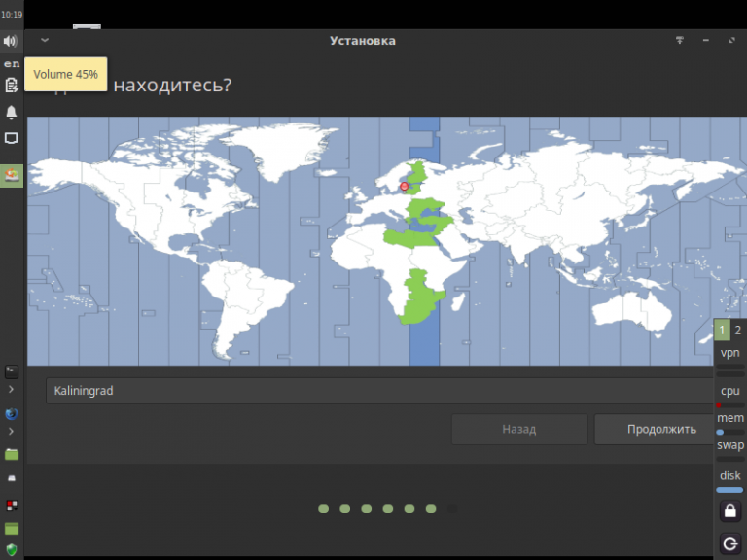Click the display monitor panel icon
The width and height of the screenshot is (747, 560).
11,138
